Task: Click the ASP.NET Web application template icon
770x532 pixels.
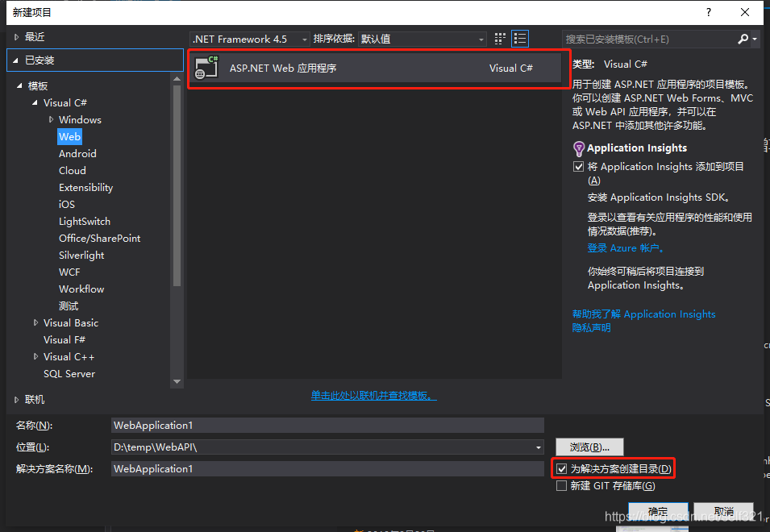Action: tap(206, 68)
